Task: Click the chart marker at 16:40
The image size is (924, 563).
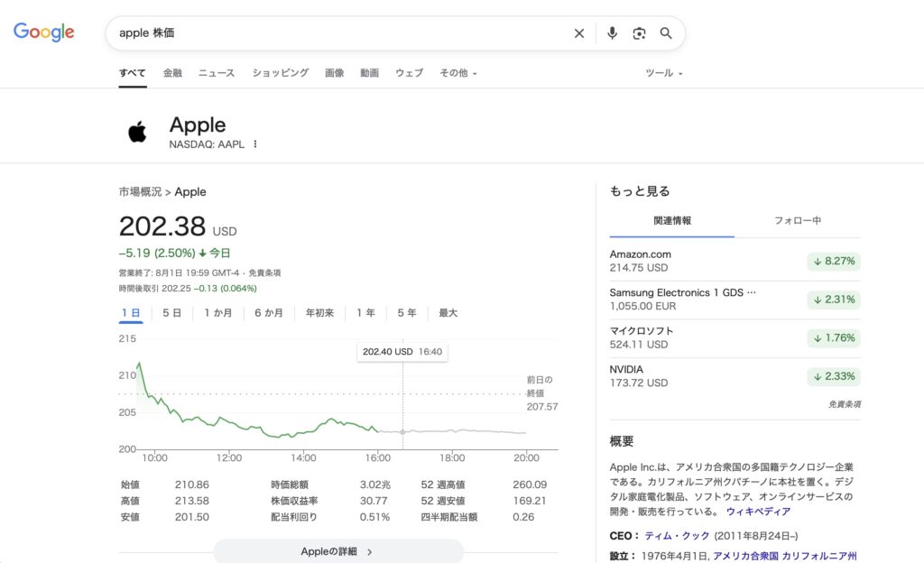Action: point(403,431)
